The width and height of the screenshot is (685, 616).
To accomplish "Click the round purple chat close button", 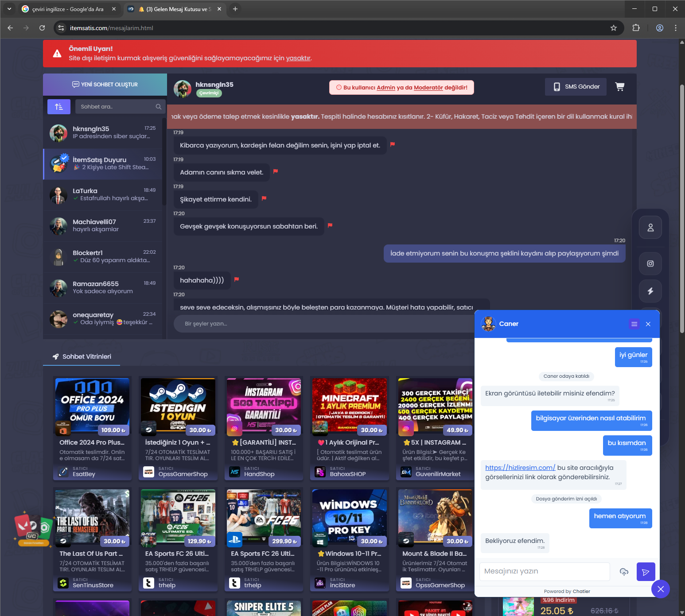I will pyautogui.click(x=661, y=589).
